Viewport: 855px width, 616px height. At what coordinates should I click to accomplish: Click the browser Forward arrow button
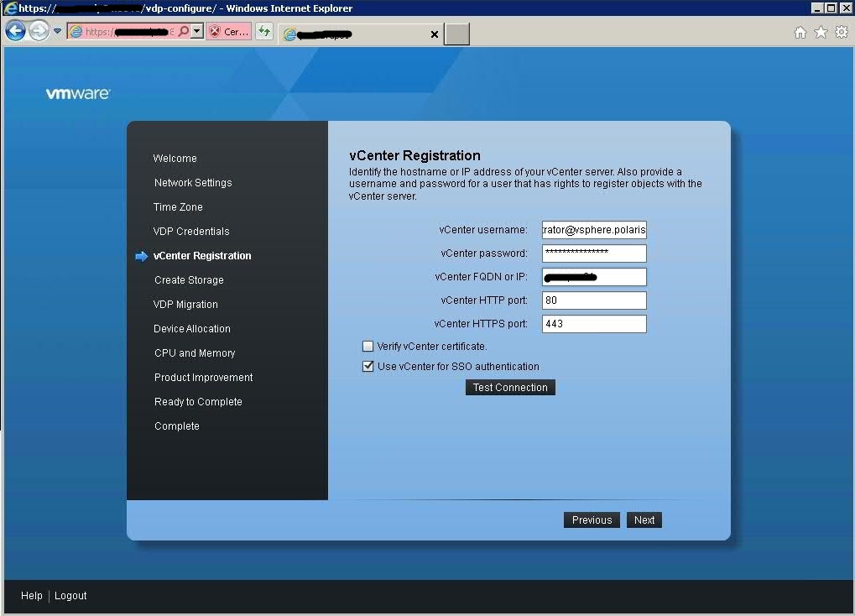pyautogui.click(x=39, y=31)
